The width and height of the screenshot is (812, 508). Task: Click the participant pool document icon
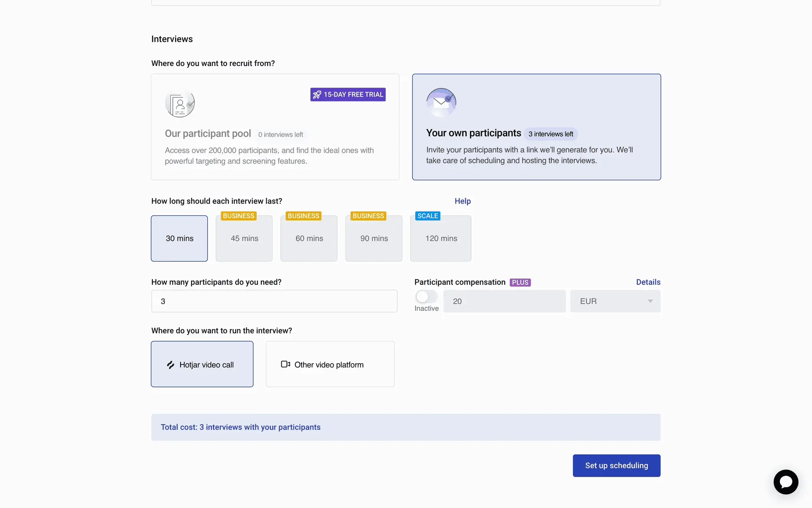point(180,103)
